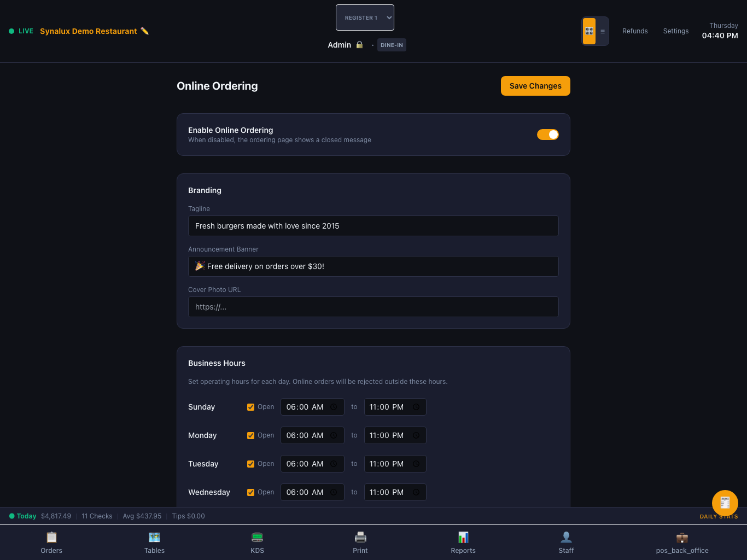Screen dimensions: 747x560
Task: Edit Monday opening time 06:00 AM
Action: [x=312, y=435]
